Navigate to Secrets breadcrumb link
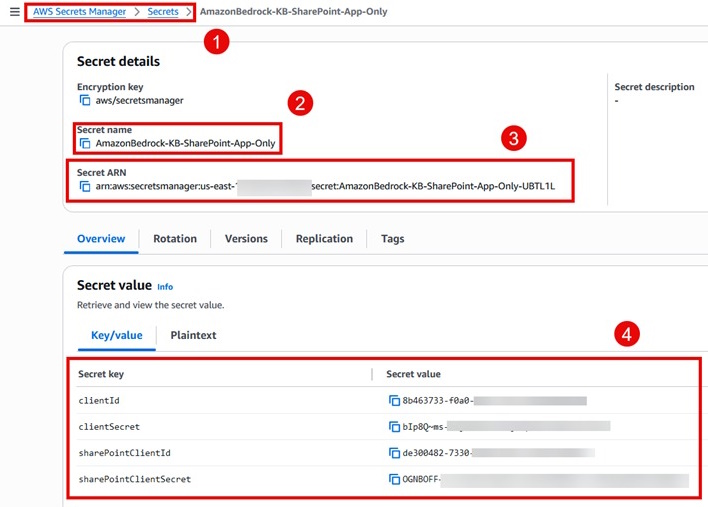708x507 pixels. tap(163, 12)
